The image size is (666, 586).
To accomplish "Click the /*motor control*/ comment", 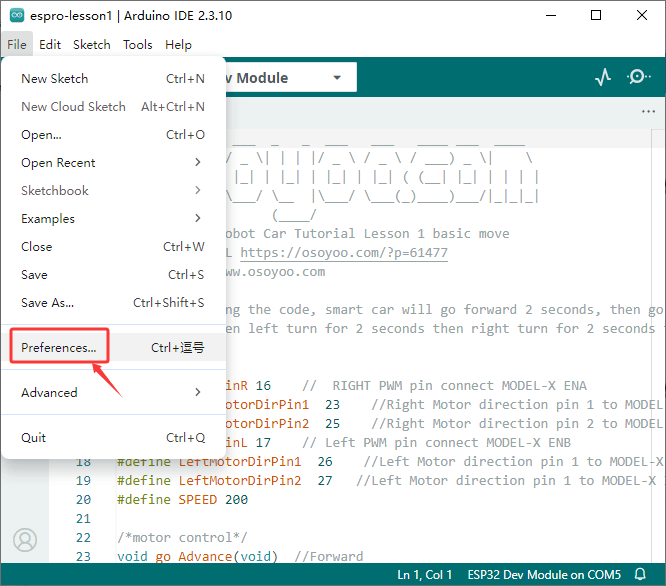I will pyautogui.click(x=182, y=538).
